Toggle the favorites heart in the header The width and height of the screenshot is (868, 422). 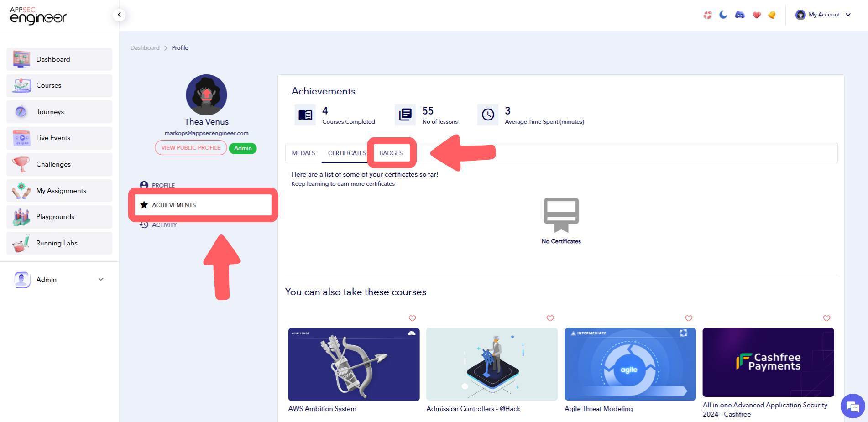click(756, 15)
